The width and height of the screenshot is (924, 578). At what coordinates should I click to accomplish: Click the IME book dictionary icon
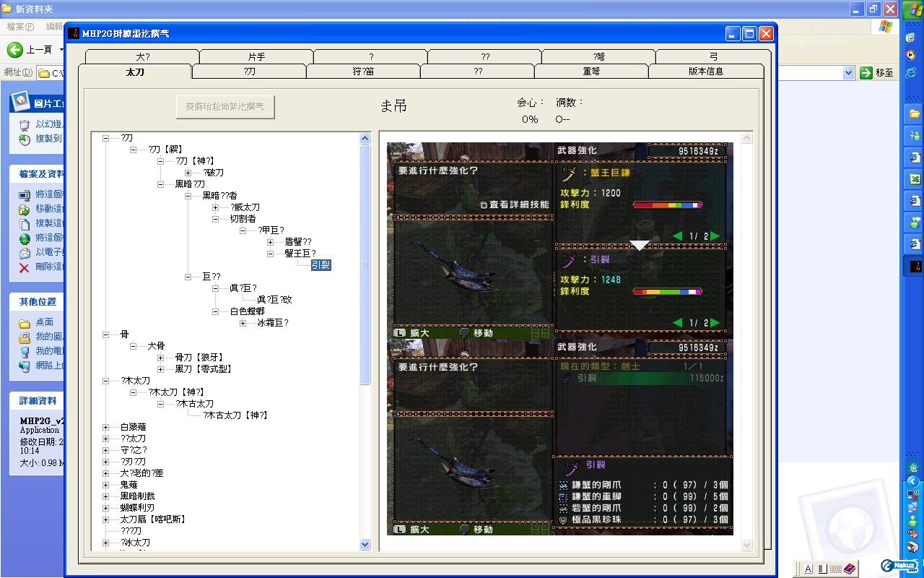point(849,569)
